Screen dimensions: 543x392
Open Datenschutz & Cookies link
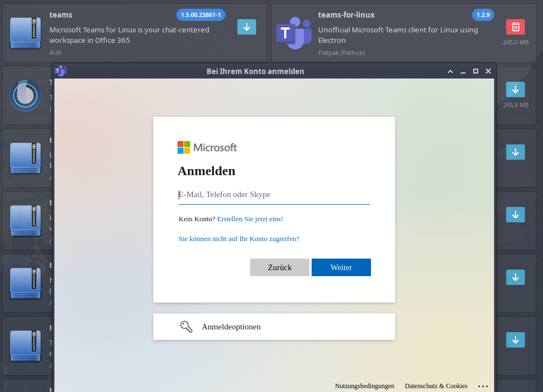[436, 386]
